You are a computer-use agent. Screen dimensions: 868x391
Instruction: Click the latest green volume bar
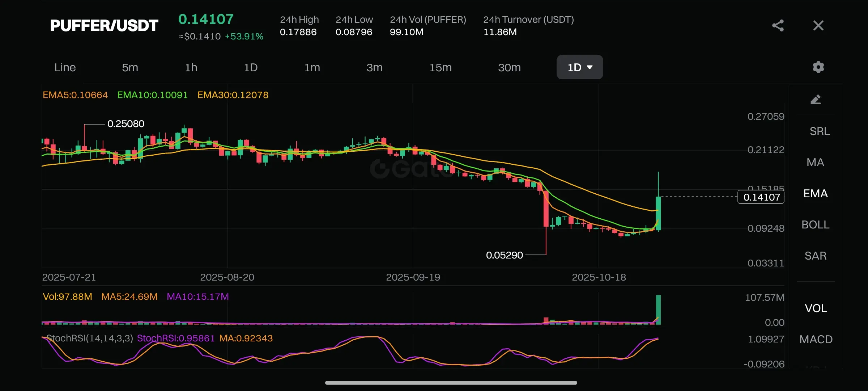(x=658, y=310)
